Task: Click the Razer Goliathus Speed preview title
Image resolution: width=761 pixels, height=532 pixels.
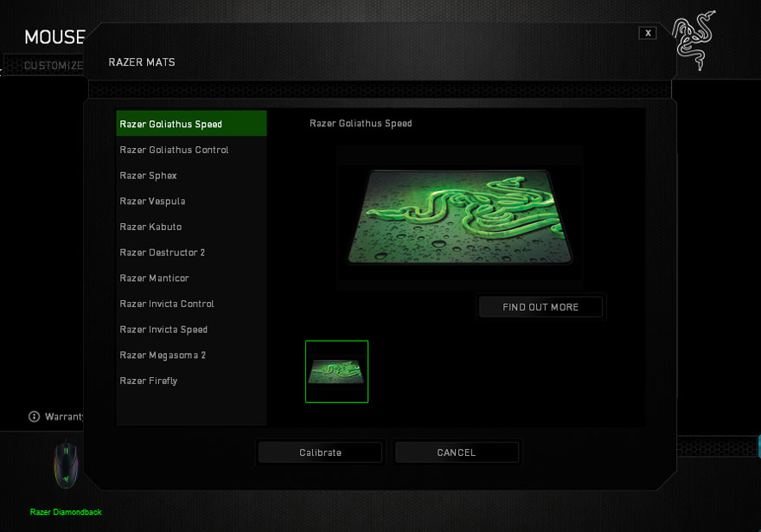Action: click(x=361, y=124)
